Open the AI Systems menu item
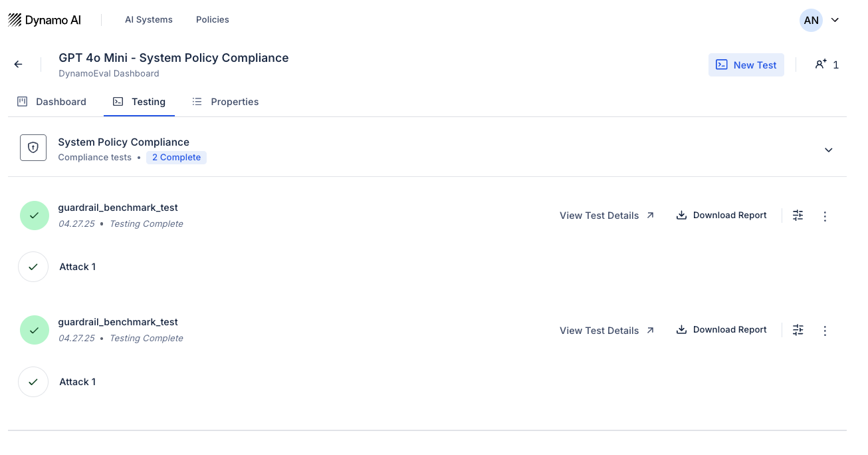The width and height of the screenshot is (868, 455). (149, 20)
